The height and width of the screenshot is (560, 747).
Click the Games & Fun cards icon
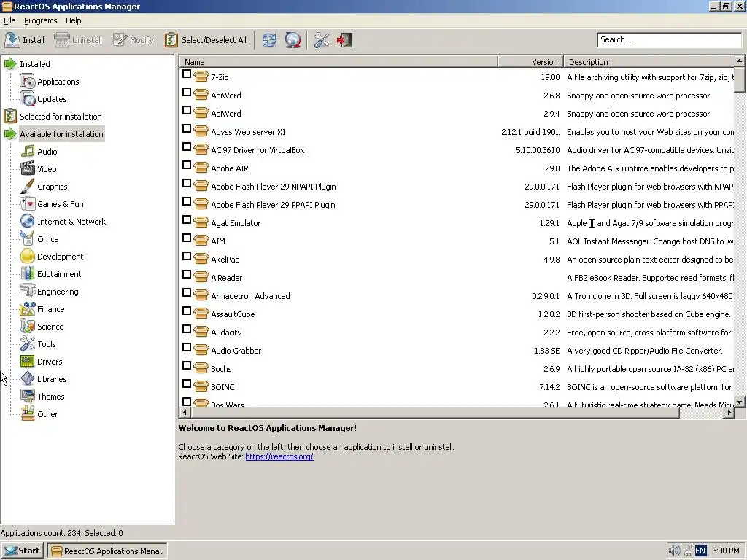click(28, 204)
